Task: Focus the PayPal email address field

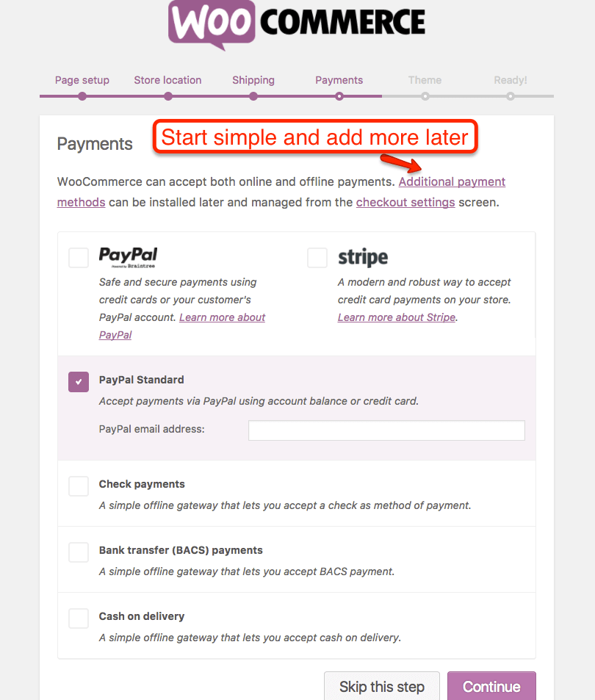Action: click(x=386, y=430)
